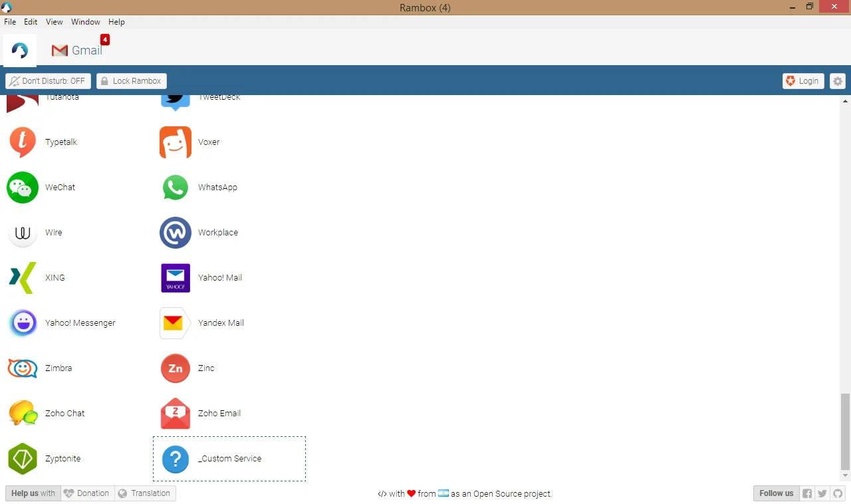Screen dimensions: 851x504
Task: Switch to the Gmail tab
Action: tap(77, 51)
